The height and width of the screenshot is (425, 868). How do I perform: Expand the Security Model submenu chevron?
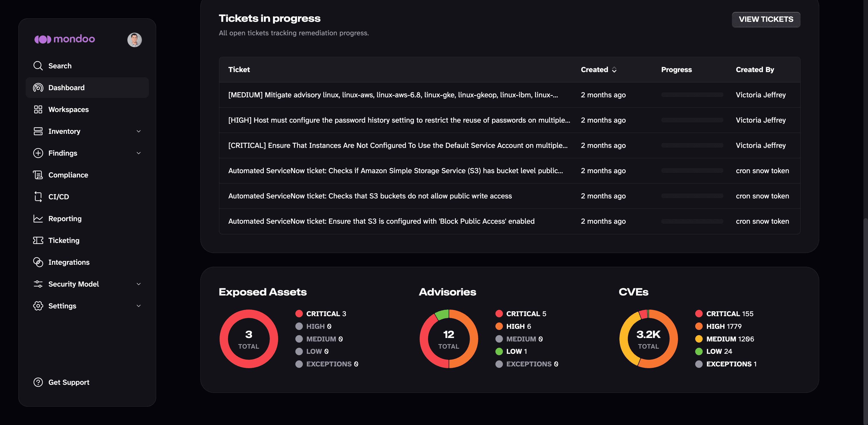(138, 284)
